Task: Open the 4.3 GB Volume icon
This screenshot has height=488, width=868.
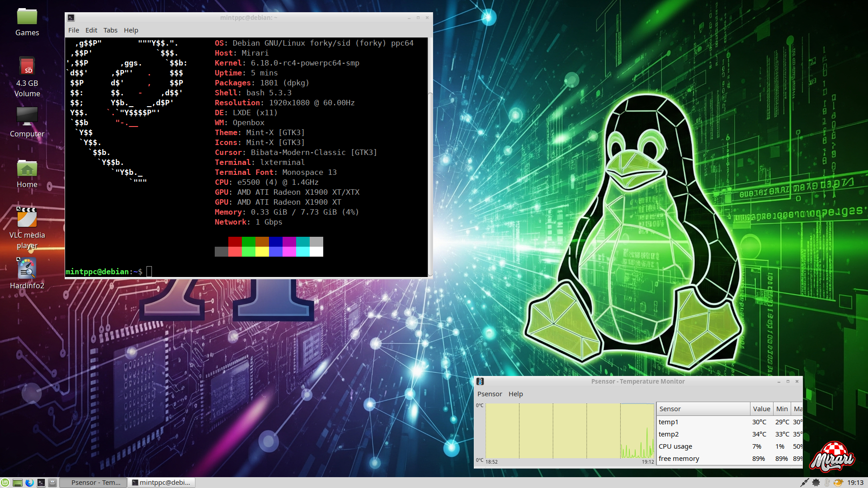Action: [27, 67]
